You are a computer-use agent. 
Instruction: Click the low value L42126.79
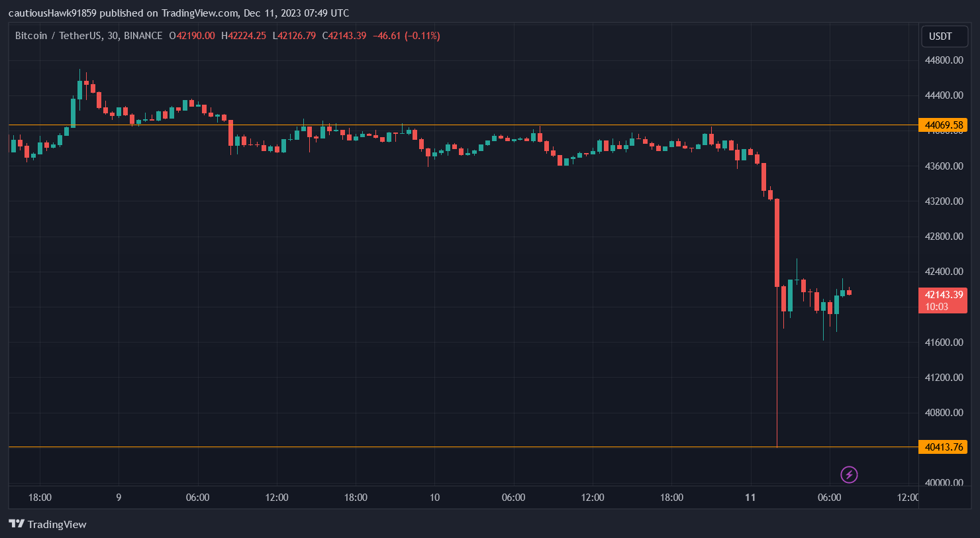click(x=294, y=36)
